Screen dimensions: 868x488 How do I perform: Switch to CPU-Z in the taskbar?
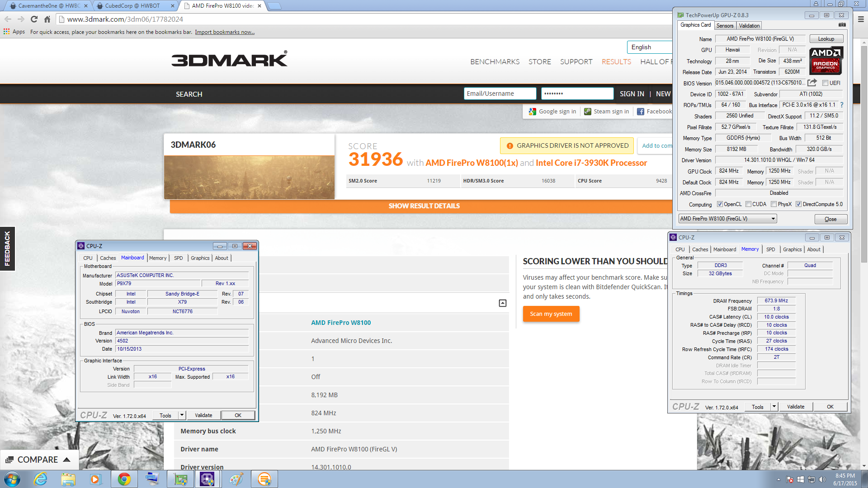pos(207,479)
